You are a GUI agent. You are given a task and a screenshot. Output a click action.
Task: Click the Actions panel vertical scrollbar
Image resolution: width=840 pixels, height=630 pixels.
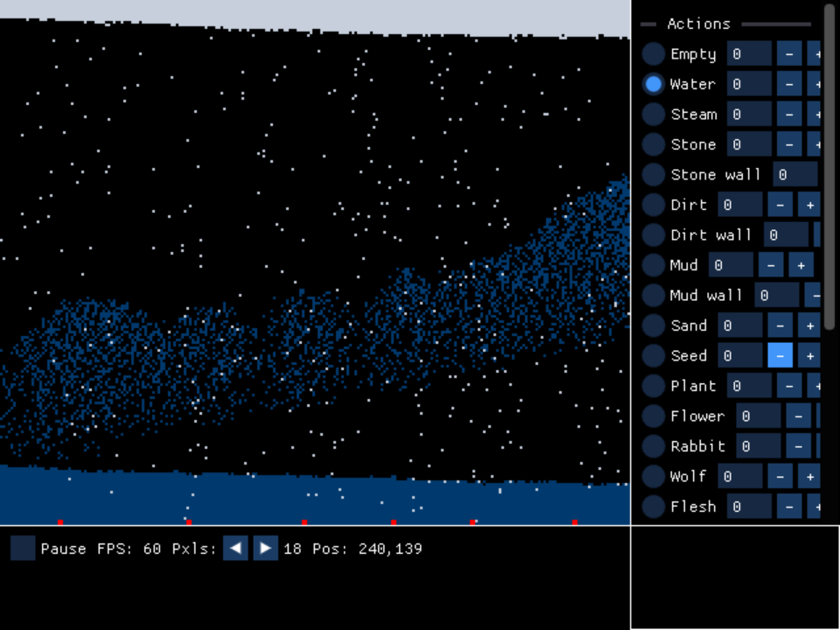[829, 167]
